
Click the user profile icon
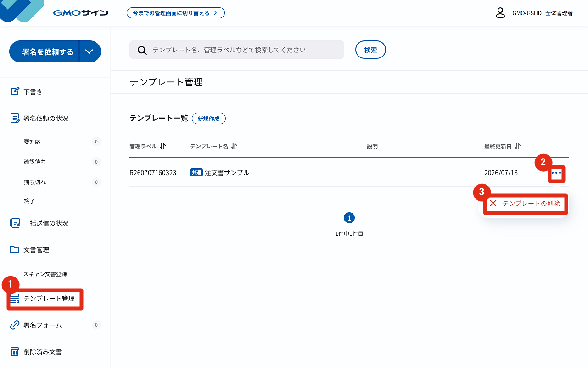(500, 13)
